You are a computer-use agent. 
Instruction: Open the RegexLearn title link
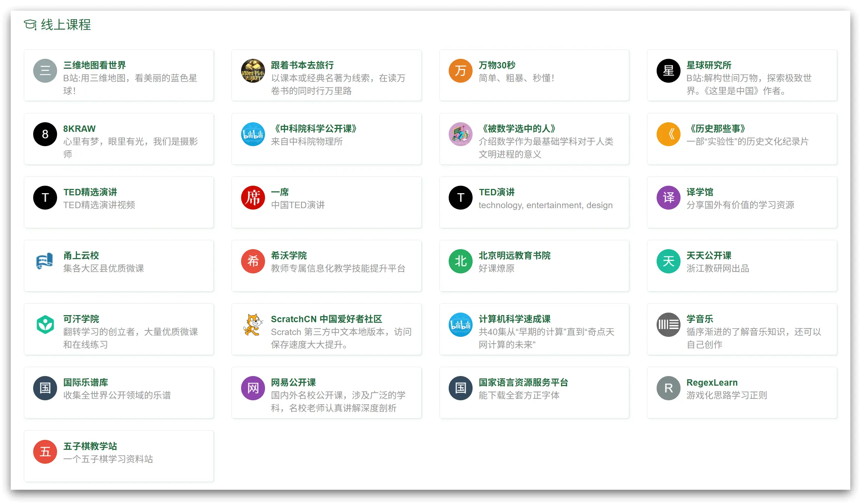(712, 382)
